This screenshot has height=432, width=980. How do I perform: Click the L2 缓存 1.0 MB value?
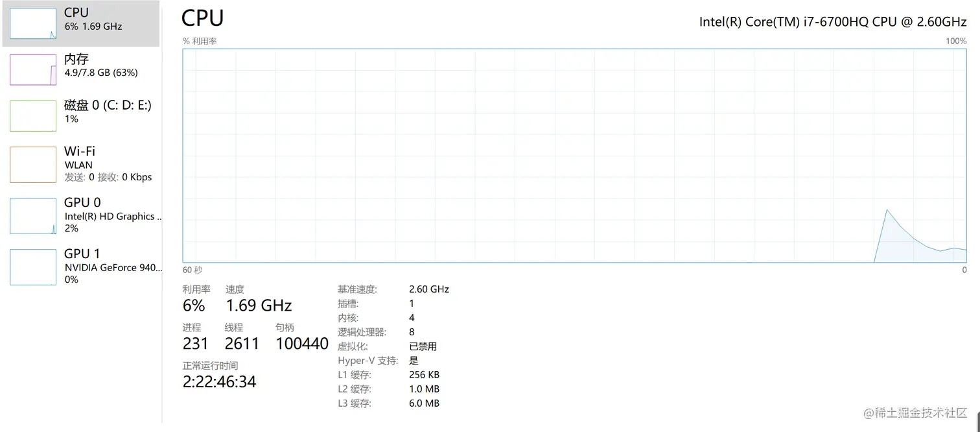[425, 389]
